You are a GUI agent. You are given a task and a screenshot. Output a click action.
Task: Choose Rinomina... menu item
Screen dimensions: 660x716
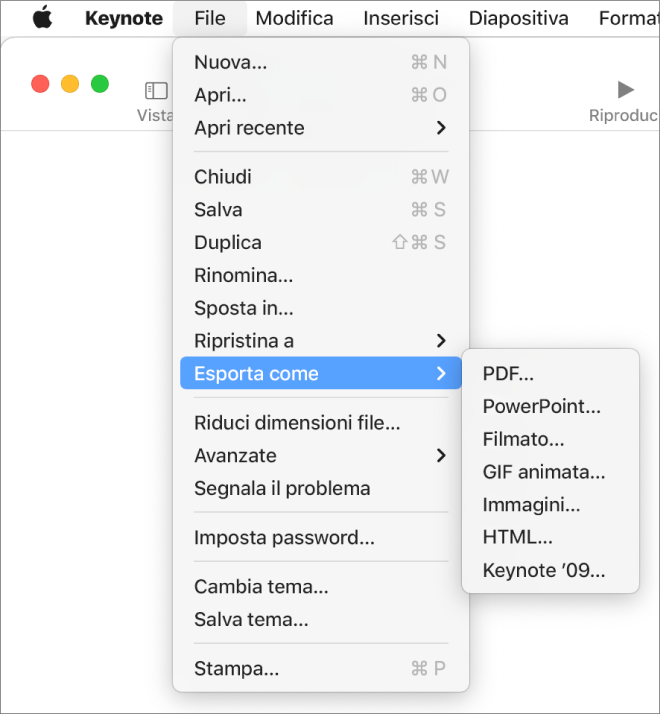click(x=321, y=275)
